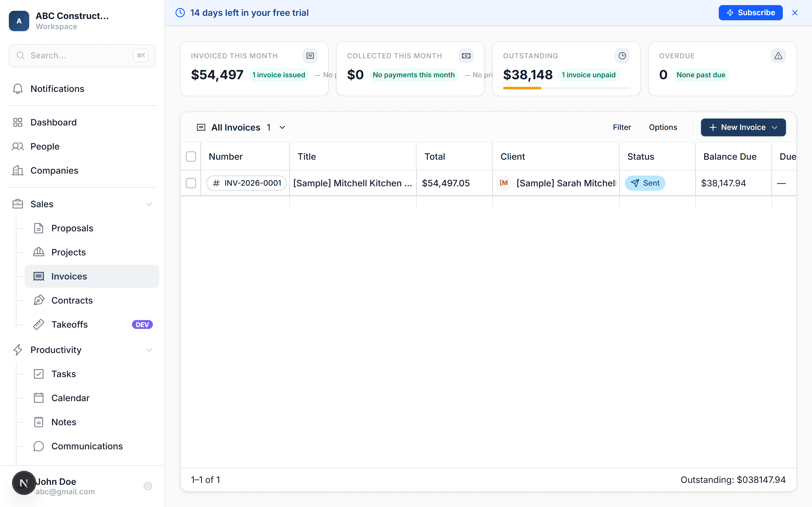
Task: Check the select-all invoices header checkbox
Action: (191, 157)
